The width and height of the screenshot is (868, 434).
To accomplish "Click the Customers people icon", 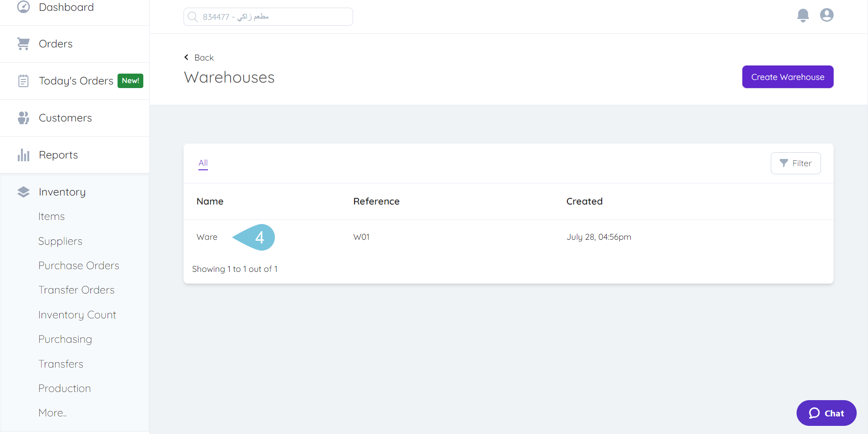I will tap(24, 118).
